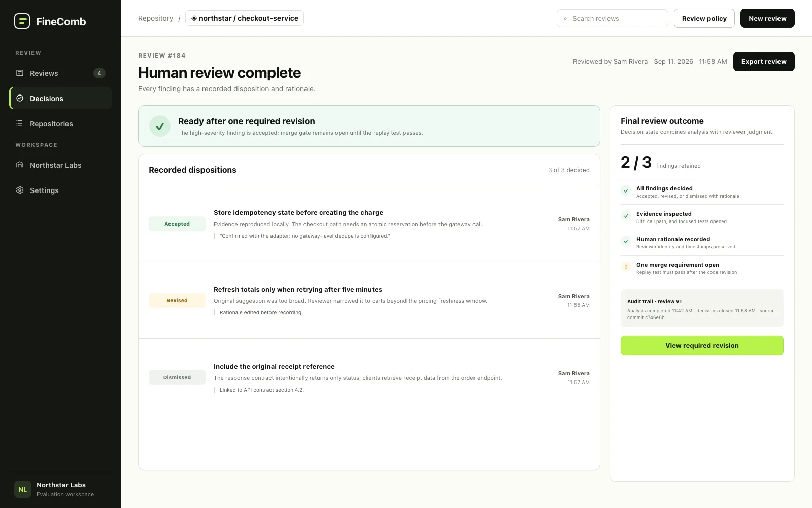The width and height of the screenshot is (812, 508).
Task: Open Settings from the sidebar
Action: (x=60, y=190)
